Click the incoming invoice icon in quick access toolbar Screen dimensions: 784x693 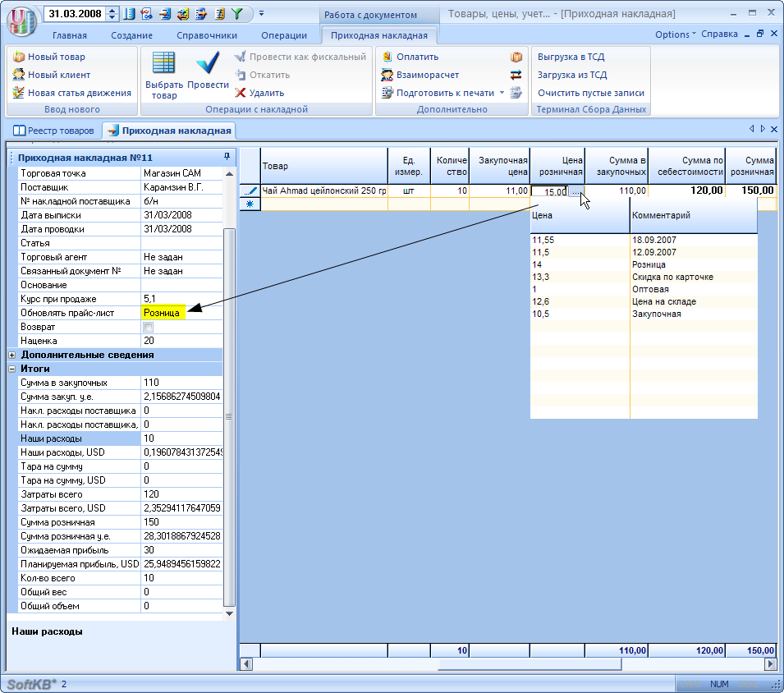165,14
